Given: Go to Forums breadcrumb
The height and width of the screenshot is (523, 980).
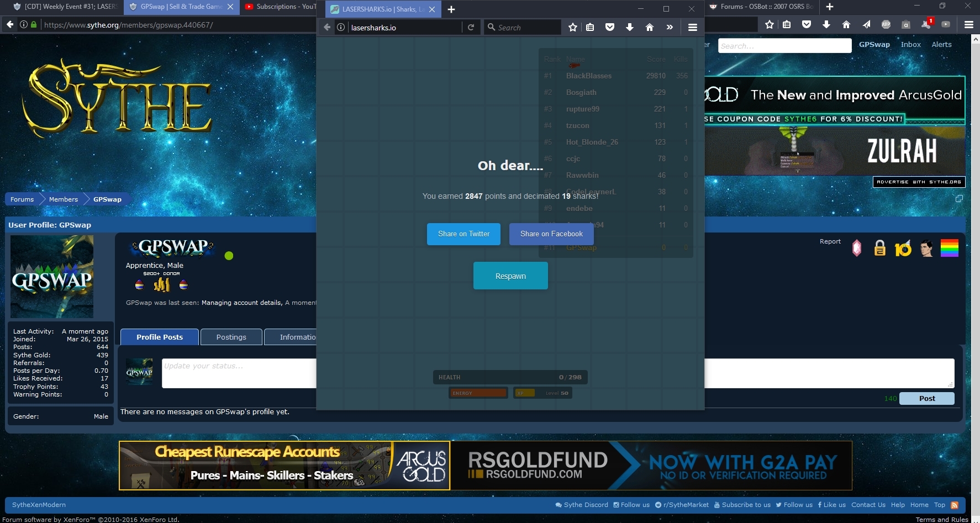Looking at the screenshot, I should [22, 199].
